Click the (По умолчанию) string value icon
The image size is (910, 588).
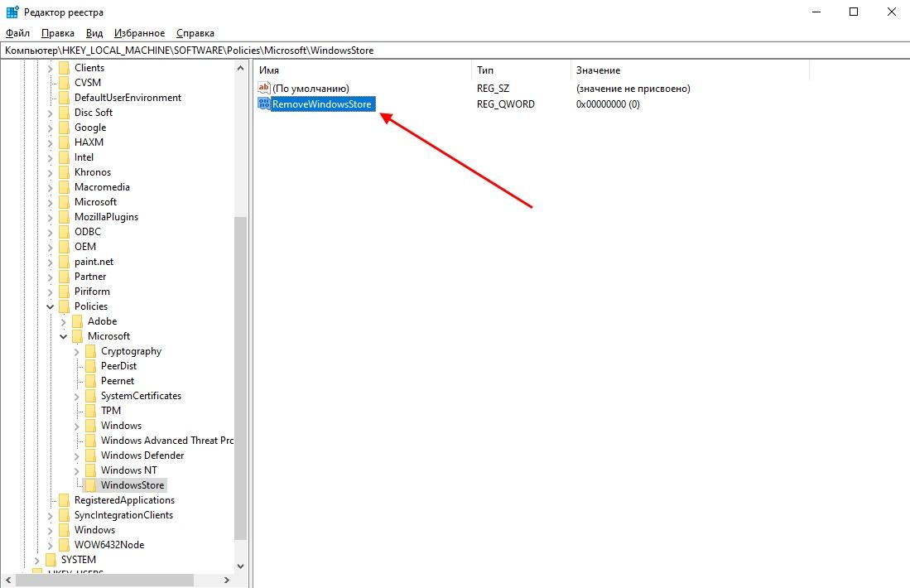(x=264, y=89)
